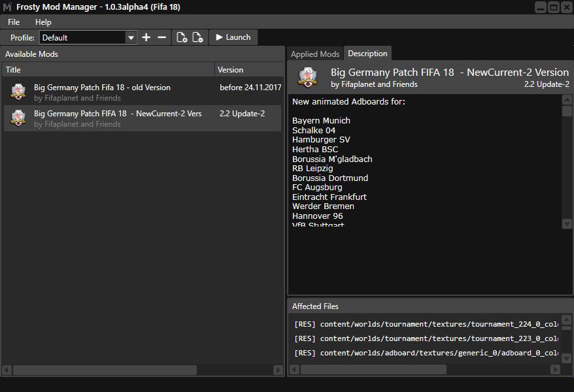This screenshot has height=392, width=574.
Task: Click the '2.2 Update-2' version cell in list
Action: [x=242, y=114]
